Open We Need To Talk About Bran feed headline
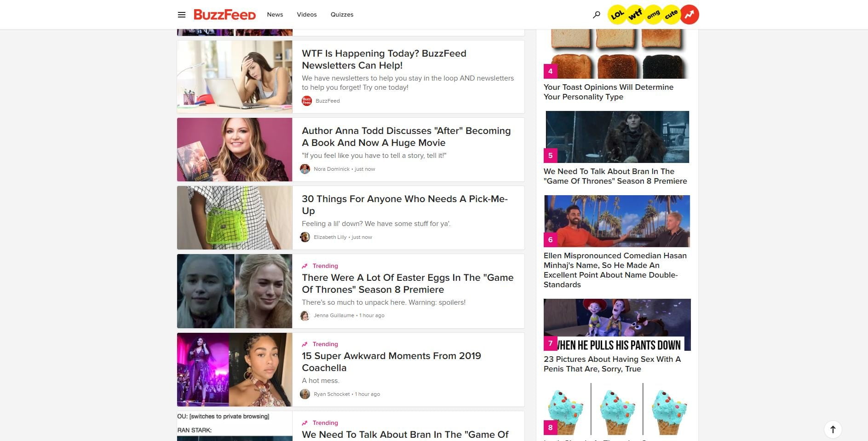The image size is (868, 441). tap(405, 435)
